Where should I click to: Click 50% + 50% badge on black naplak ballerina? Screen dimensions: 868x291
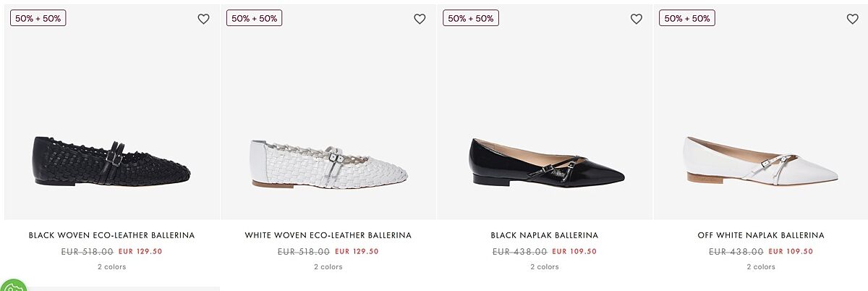click(x=470, y=18)
